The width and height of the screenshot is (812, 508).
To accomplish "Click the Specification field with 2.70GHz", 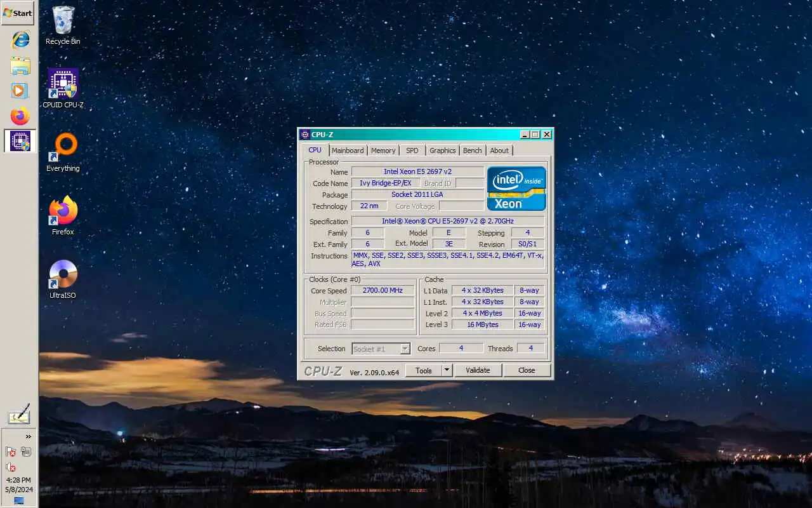I will (448, 221).
